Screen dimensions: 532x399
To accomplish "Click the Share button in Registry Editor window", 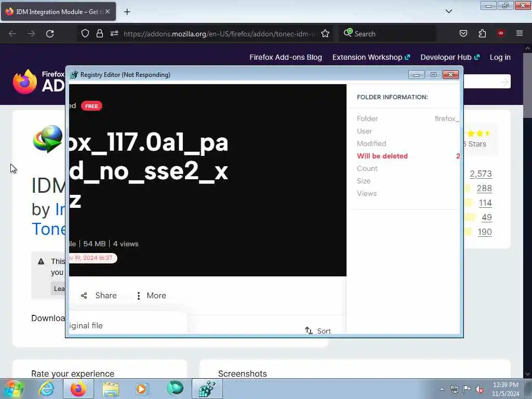I will pos(99,296).
